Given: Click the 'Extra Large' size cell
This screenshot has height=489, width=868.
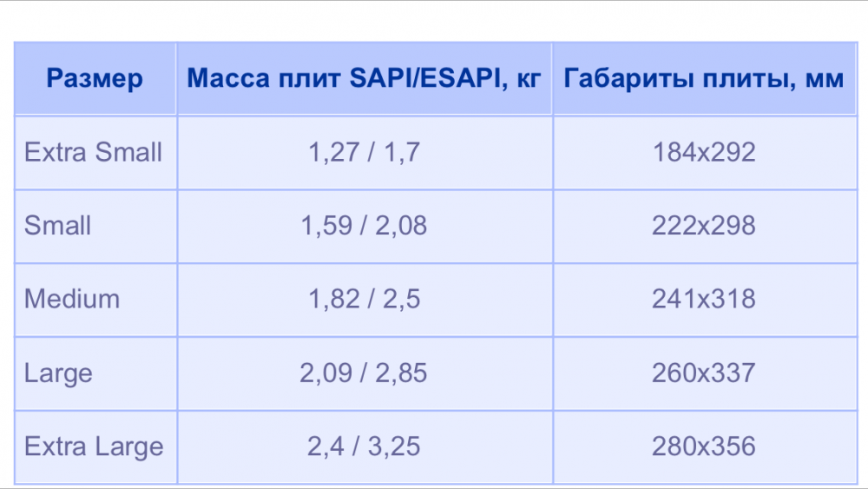Looking at the screenshot, I should point(94,447).
